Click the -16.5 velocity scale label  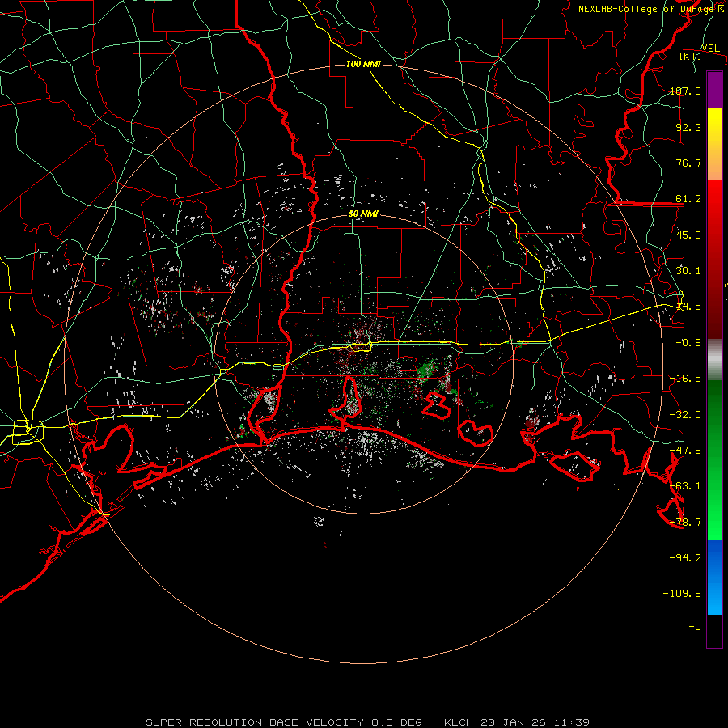point(685,379)
